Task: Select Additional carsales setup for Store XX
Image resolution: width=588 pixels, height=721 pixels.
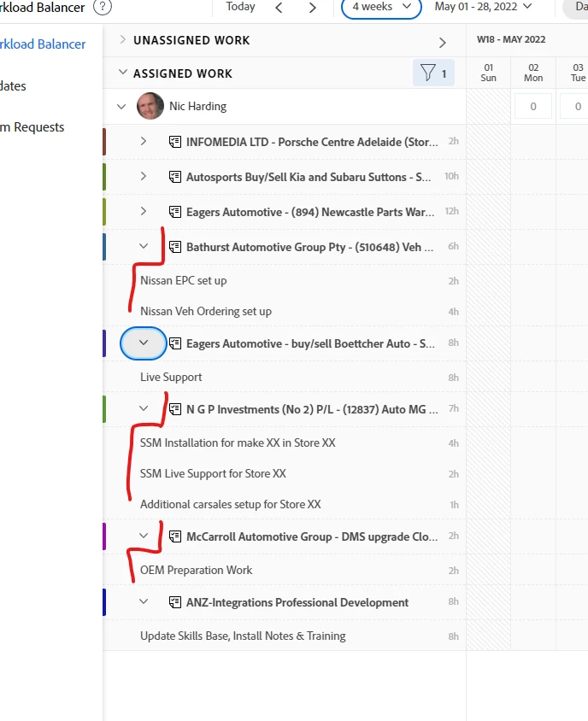Action: point(231,504)
